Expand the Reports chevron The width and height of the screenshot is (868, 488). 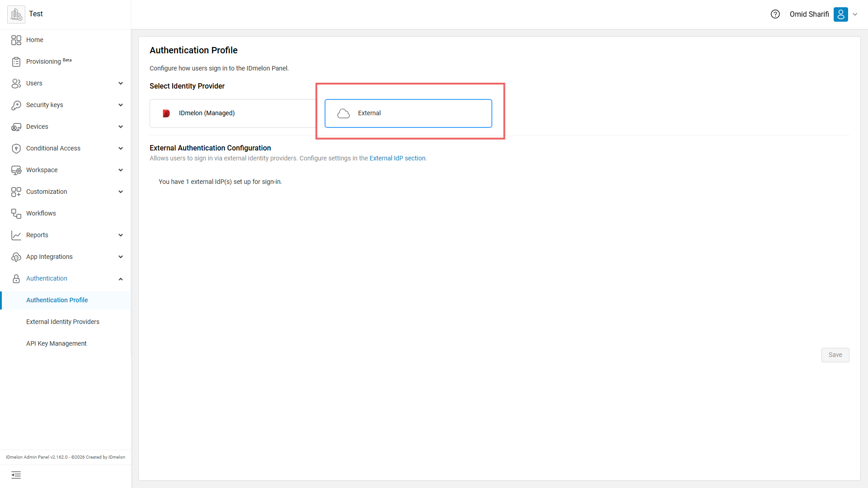121,235
